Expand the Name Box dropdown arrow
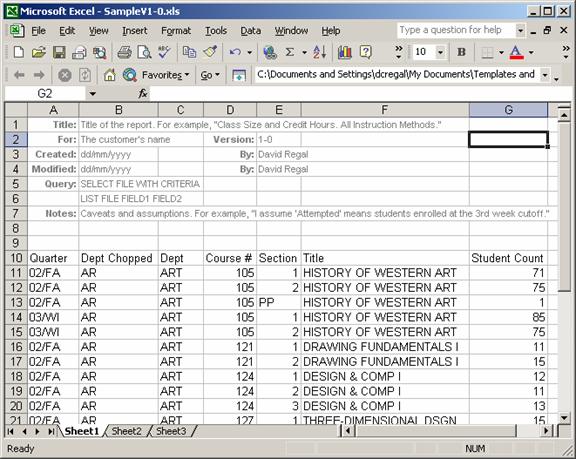 click(x=93, y=94)
